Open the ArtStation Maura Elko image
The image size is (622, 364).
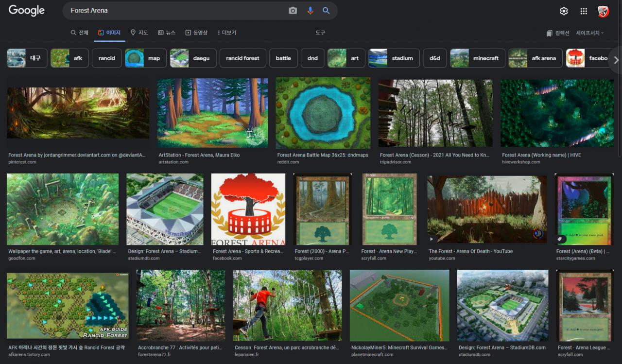212,113
